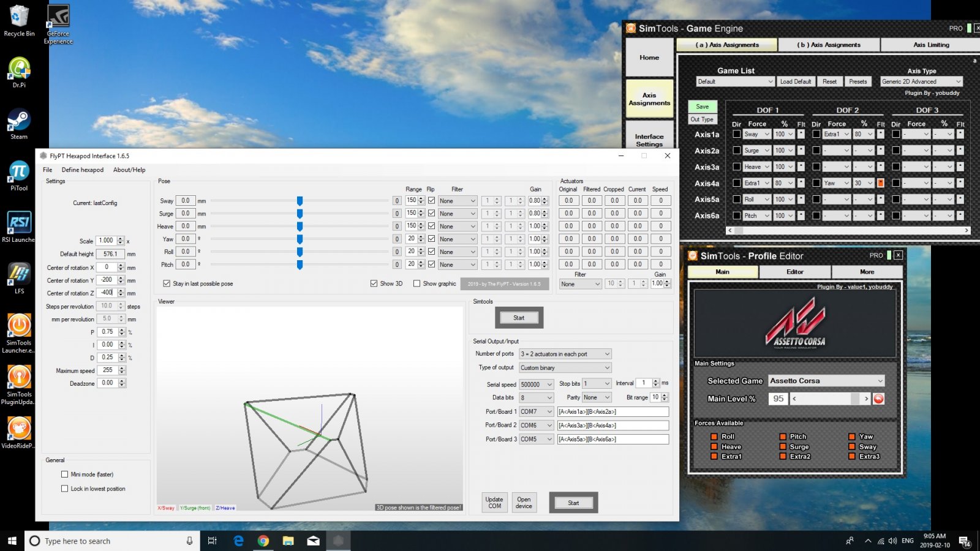Viewport: 980px width, 551px height.
Task: Open the PiTool desktop icon
Action: pos(19,174)
